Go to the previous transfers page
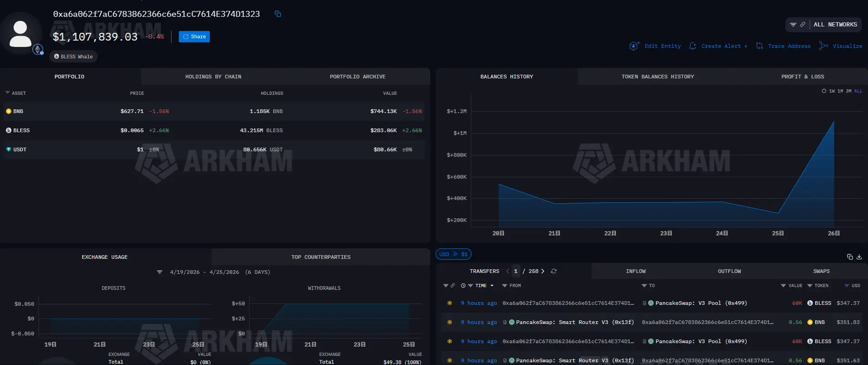Viewport: 868px width, 365px height. pyautogui.click(x=508, y=271)
